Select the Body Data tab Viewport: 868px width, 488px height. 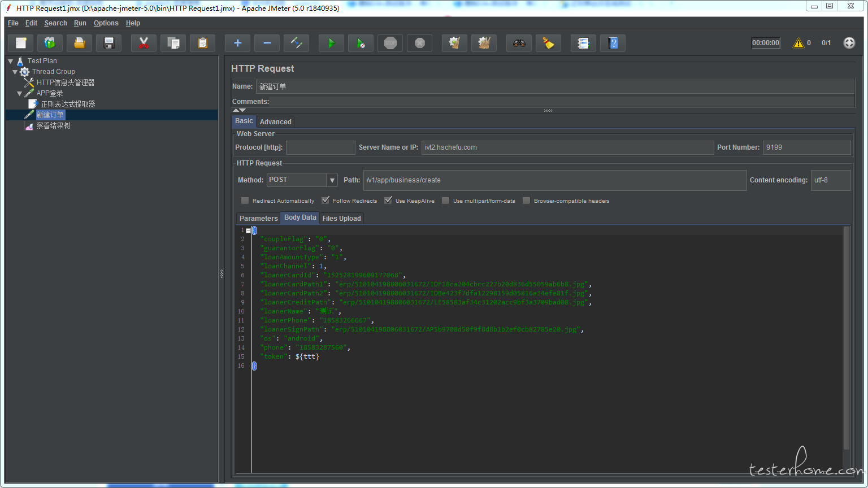point(300,217)
